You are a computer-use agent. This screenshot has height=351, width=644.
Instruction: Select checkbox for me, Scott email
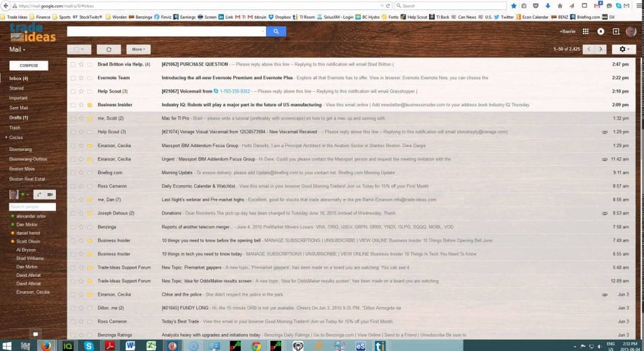pos(73,119)
